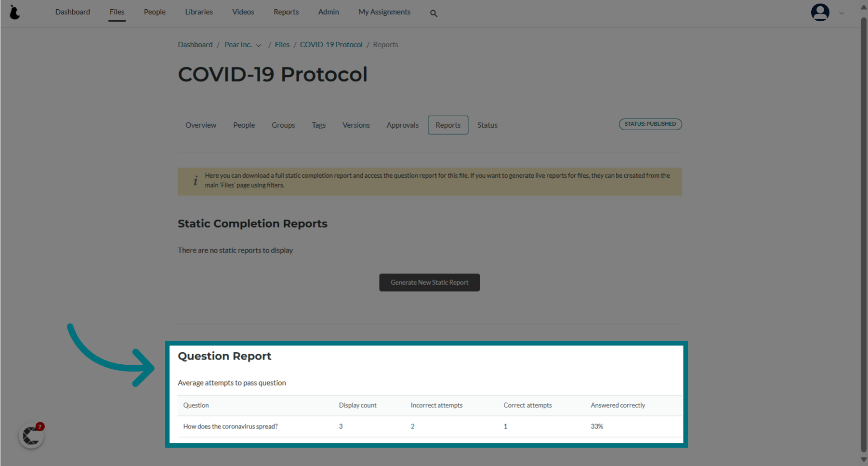Image resolution: width=868 pixels, height=466 pixels.
Task: Switch to the Groups tab
Action: click(x=283, y=125)
